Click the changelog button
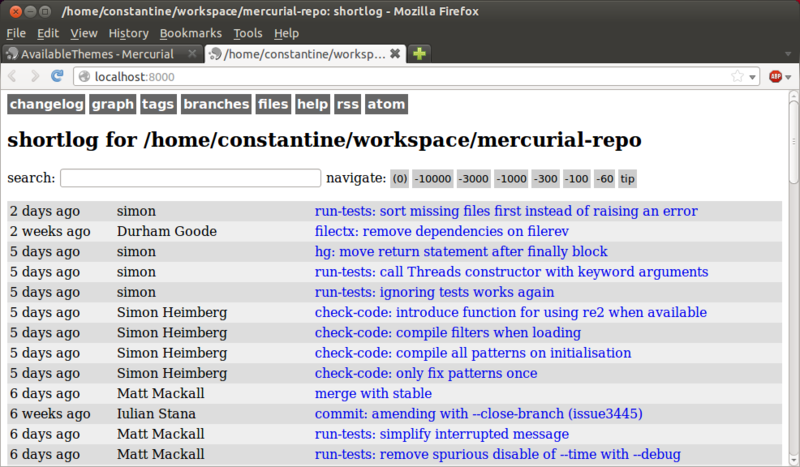This screenshot has height=467, width=800. (46, 104)
